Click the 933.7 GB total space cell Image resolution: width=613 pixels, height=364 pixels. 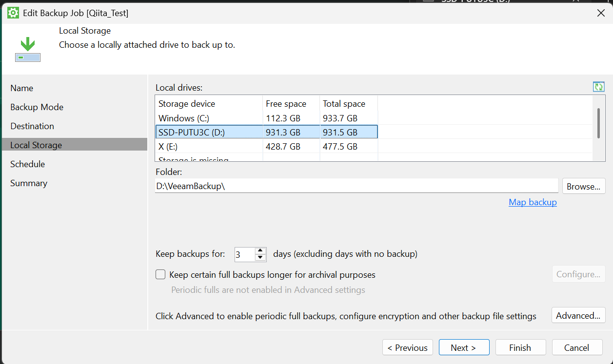click(340, 118)
